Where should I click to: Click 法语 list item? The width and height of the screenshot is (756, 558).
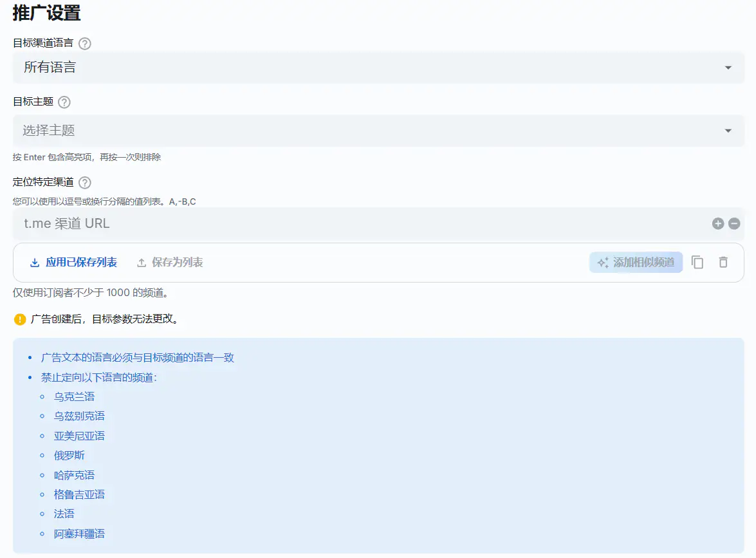[64, 514]
